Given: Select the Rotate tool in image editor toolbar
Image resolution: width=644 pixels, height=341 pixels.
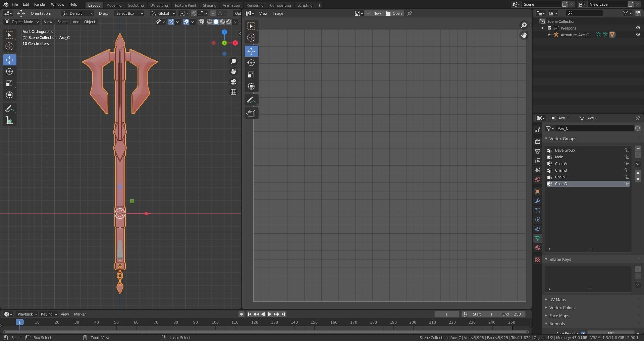Looking at the screenshot, I should point(251,63).
